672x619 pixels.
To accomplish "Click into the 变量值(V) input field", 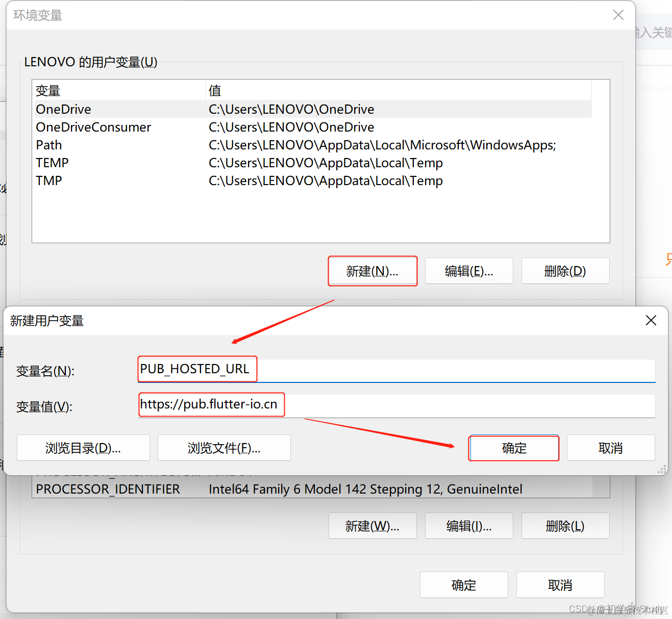I will pyautogui.click(x=396, y=406).
